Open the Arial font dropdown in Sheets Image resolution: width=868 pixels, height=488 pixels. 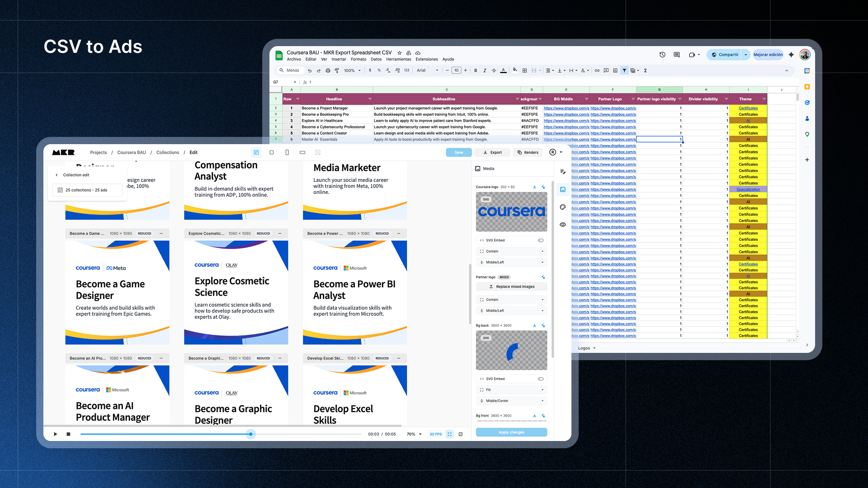click(x=428, y=70)
